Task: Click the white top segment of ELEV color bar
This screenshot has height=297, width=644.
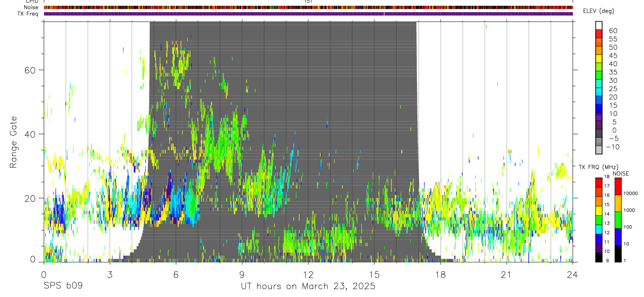Action: click(x=599, y=25)
